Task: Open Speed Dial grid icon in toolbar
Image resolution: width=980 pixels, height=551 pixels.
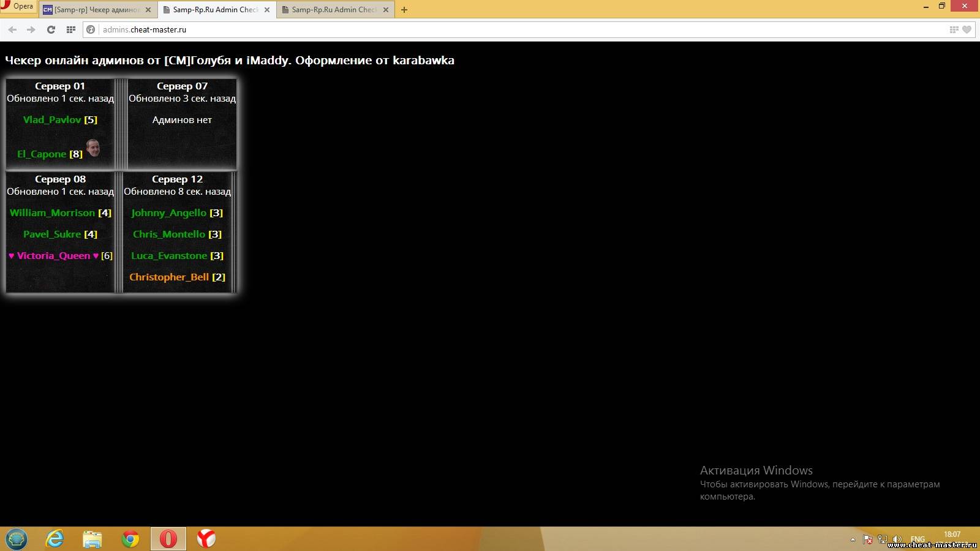Action: [x=71, y=29]
